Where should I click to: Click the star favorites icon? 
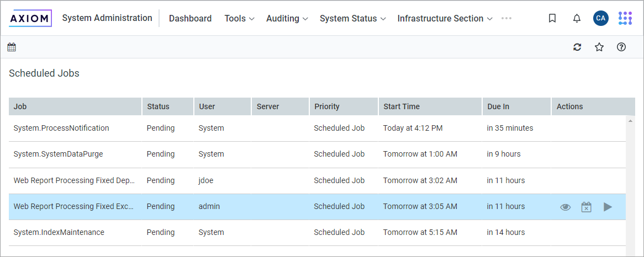[599, 47]
